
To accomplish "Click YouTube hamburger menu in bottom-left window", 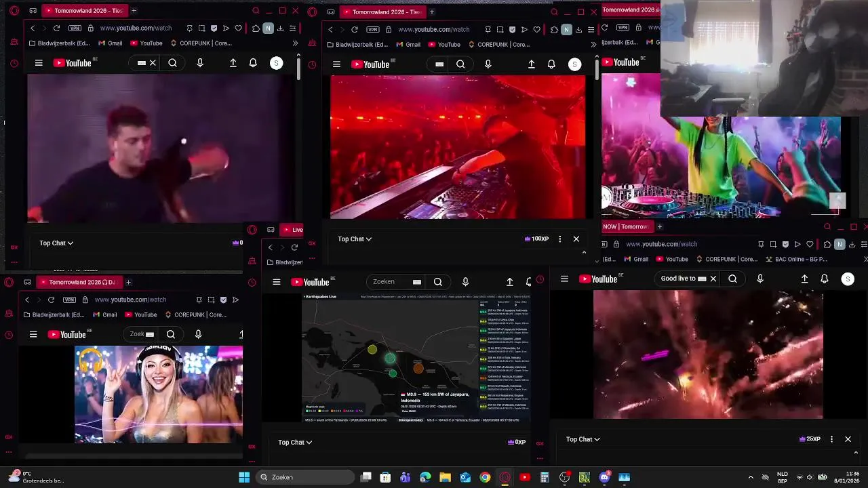I will coord(33,334).
